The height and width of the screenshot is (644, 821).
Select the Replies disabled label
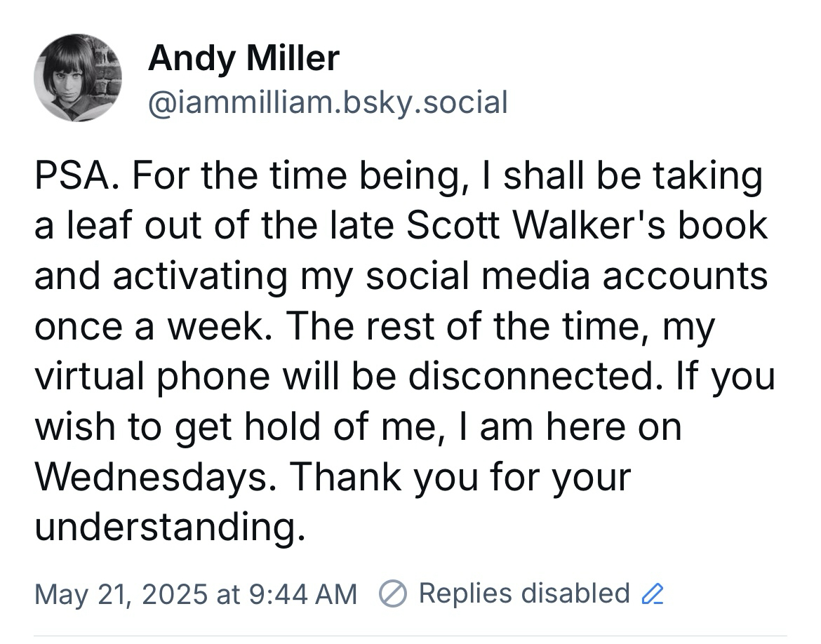(523, 593)
